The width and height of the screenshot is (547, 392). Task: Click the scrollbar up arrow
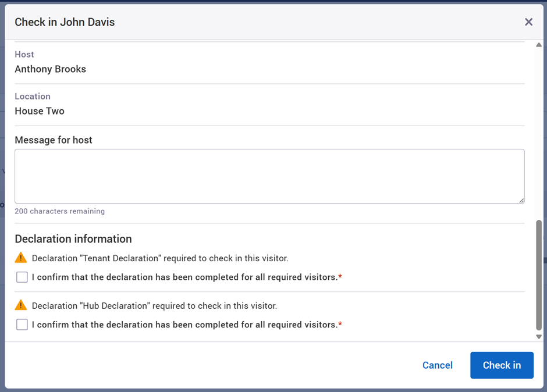539,45
